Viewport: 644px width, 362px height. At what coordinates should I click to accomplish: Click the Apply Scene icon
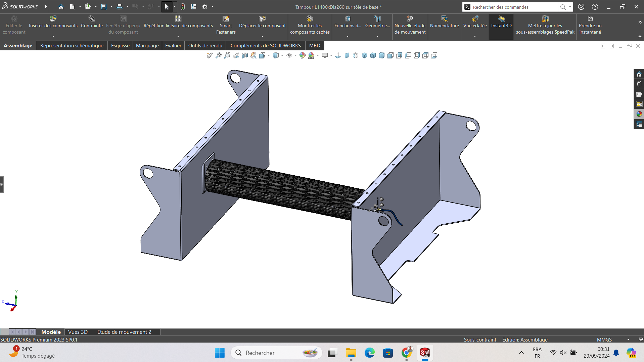311,55
